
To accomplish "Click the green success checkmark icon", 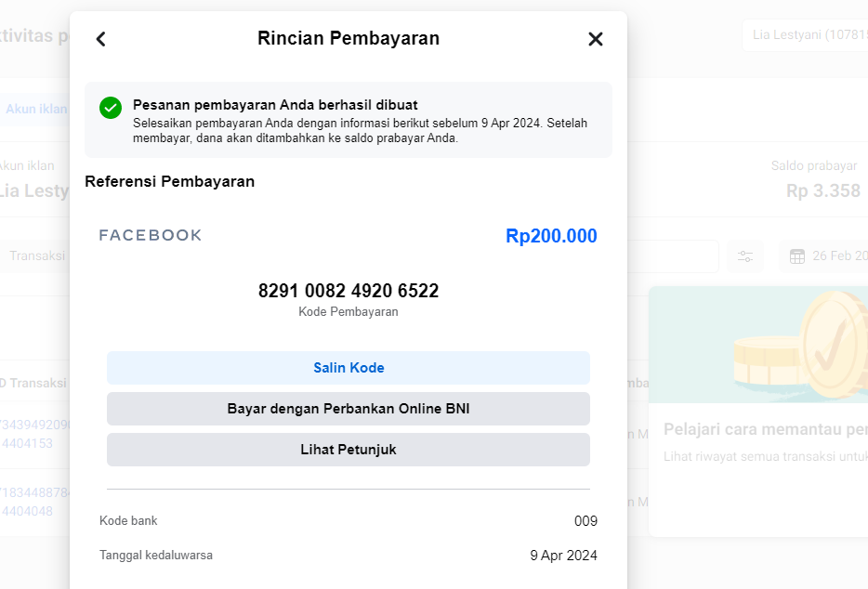I will pos(111,108).
